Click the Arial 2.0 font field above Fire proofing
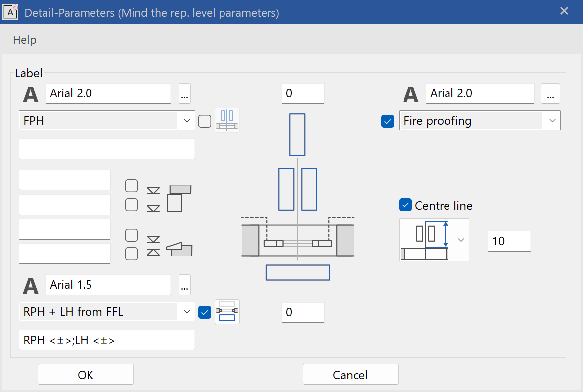 click(x=480, y=93)
